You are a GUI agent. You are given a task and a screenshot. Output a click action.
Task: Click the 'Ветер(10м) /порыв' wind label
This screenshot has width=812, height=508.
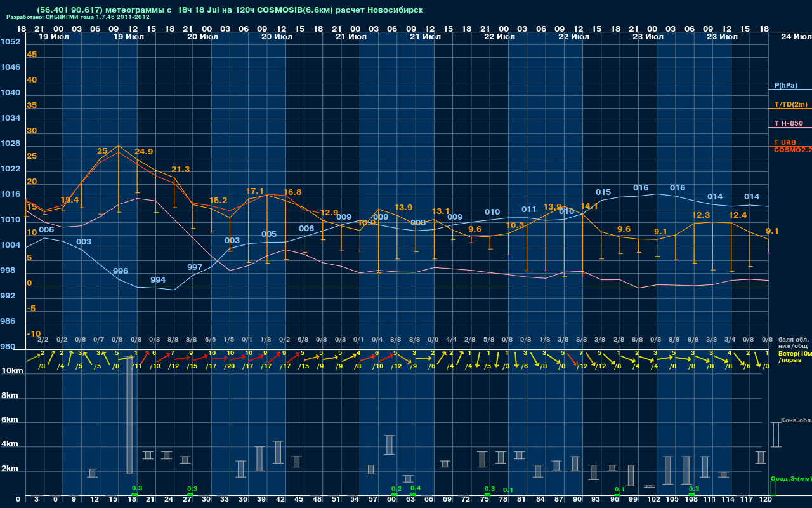pyautogui.click(x=795, y=356)
